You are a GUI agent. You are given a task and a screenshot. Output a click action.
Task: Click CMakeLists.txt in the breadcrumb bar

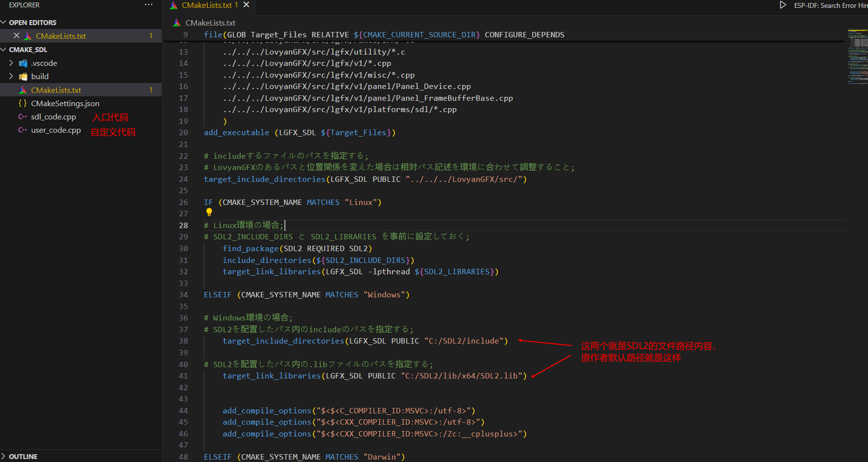pyautogui.click(x=210, y=23)
